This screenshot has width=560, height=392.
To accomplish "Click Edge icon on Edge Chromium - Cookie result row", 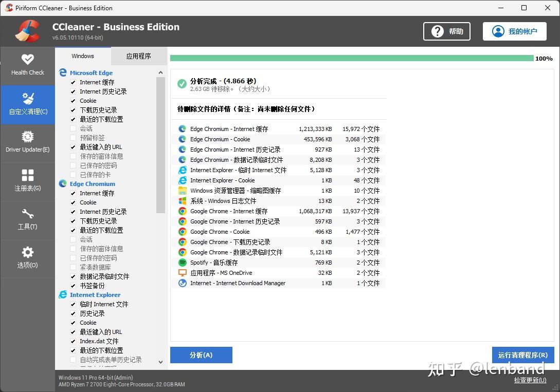I will click(x=183, y=139).
